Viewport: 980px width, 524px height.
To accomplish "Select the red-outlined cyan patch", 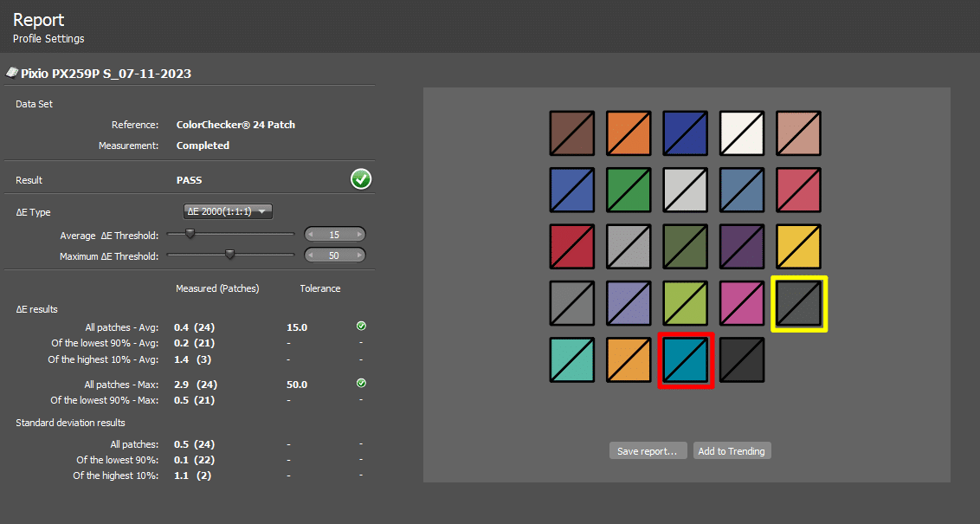I will point(686,360).
